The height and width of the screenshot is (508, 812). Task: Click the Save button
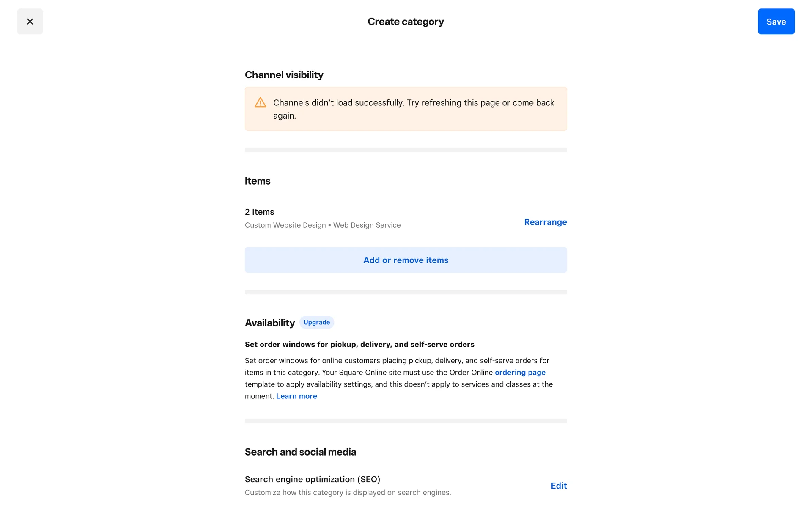[776, 22]
